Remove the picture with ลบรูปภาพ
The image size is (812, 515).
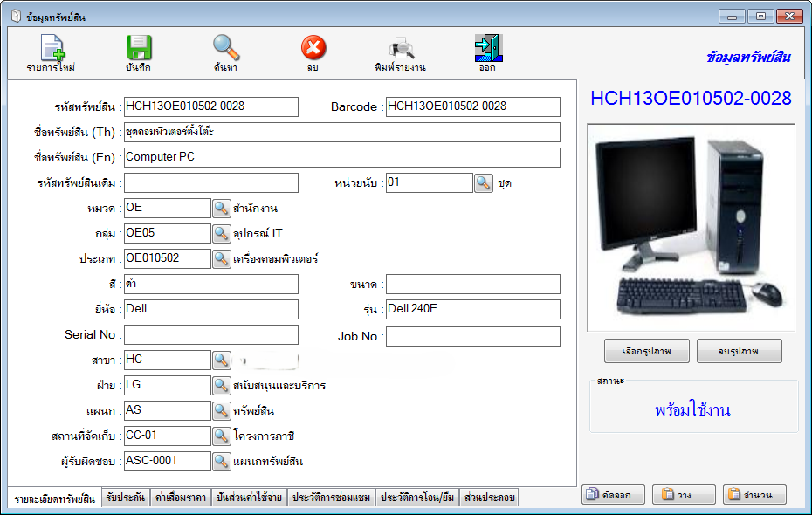[739, 351]
